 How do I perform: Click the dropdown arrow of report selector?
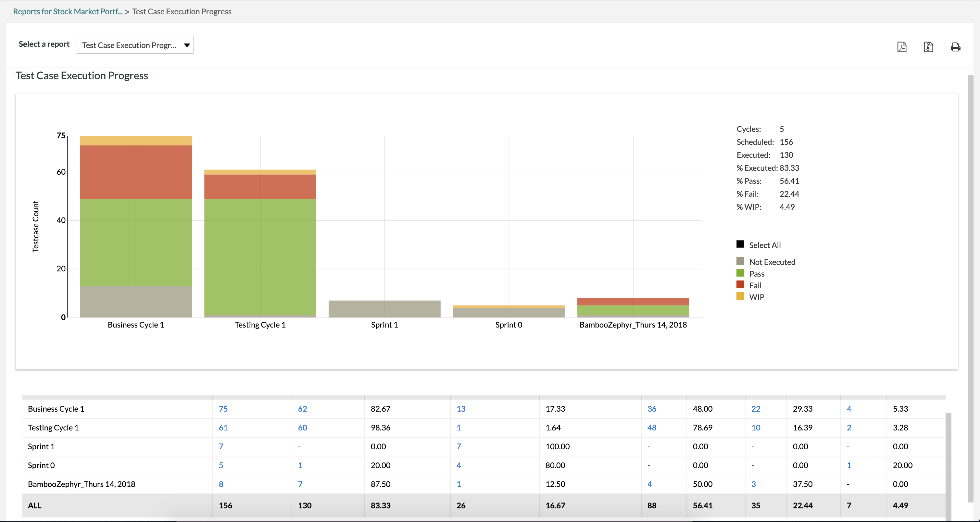187,45
